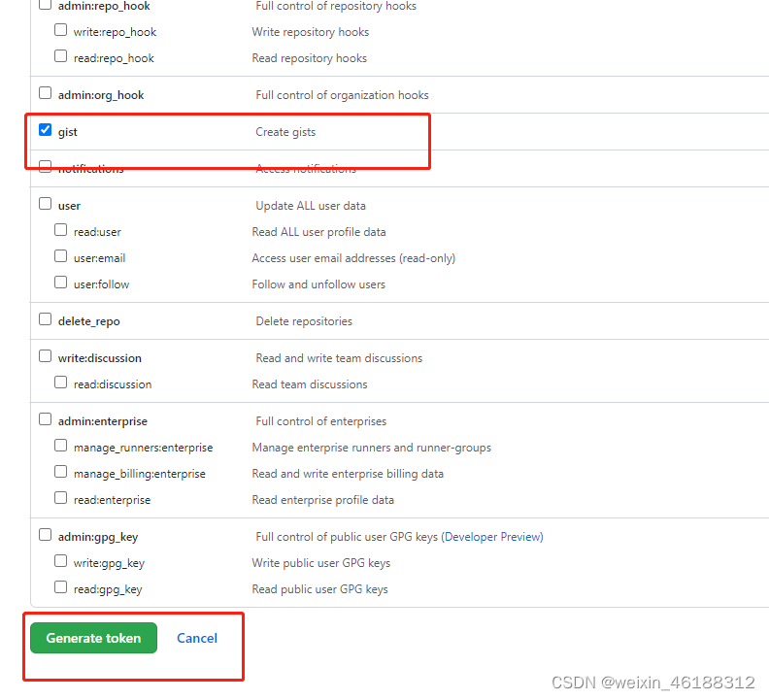Viewport: 769px width, 700px height.
Task: Tick the write:repo_hook checkbox
Action: pos(61,30)
